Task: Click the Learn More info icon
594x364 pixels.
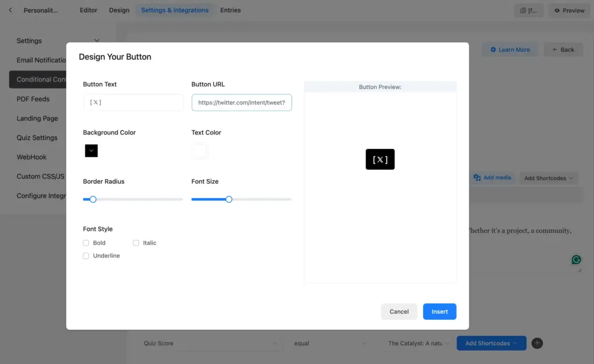Action: coord(493,50)
